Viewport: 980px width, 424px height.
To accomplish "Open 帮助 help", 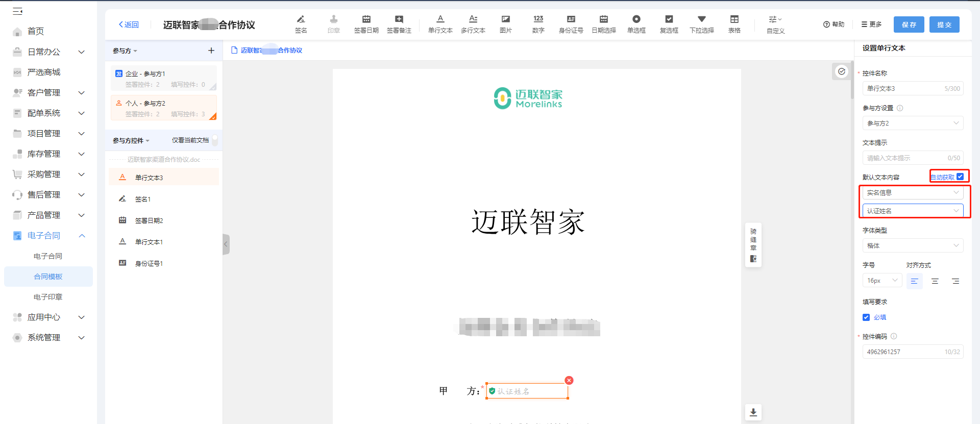I will click(x=834, y=24).
